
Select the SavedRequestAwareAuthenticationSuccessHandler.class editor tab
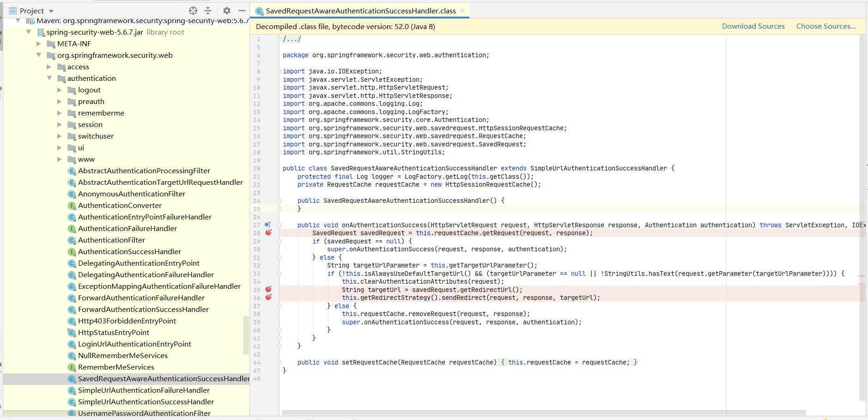(360, 11)
